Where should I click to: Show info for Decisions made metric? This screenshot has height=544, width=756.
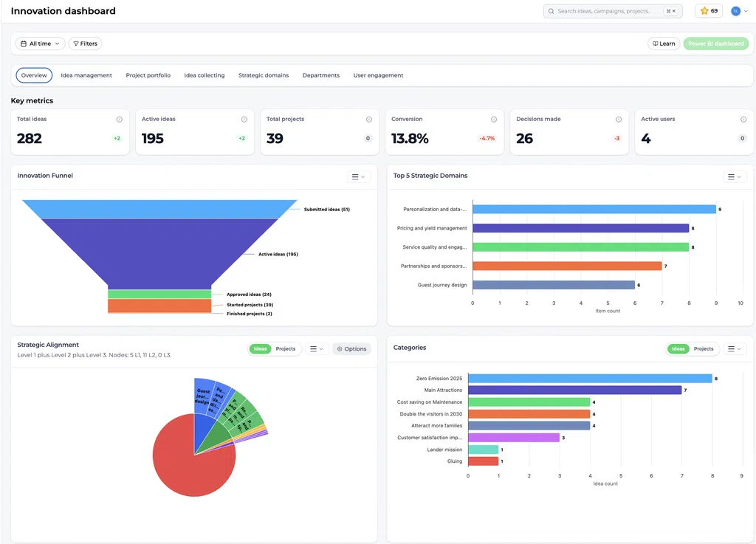point(619,120)
